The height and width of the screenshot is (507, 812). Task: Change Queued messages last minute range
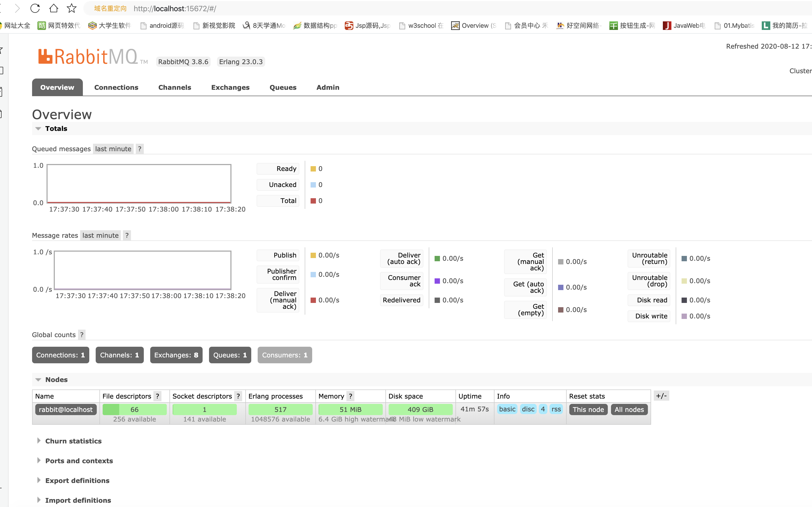[x=113, y=149]
